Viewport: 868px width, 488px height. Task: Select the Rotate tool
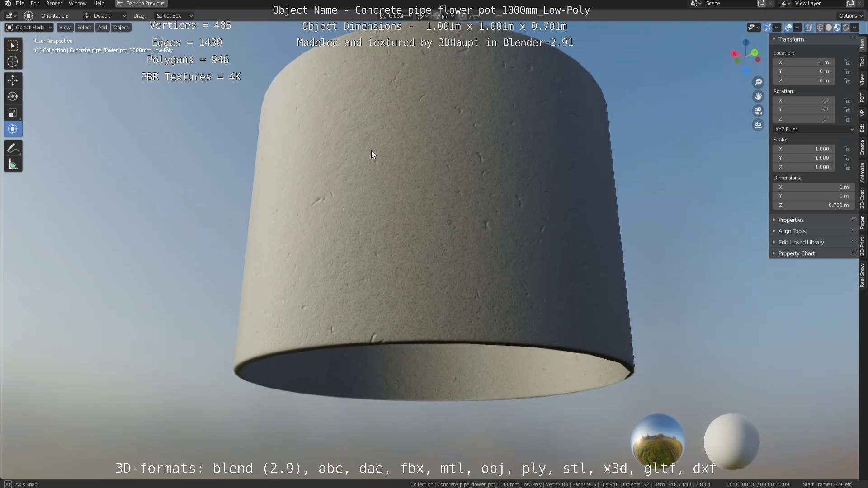click(13, 97)
